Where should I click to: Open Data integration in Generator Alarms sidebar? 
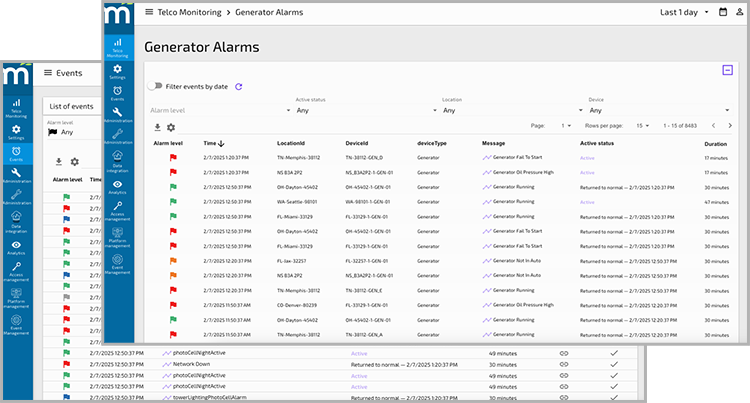coord(118,161)
